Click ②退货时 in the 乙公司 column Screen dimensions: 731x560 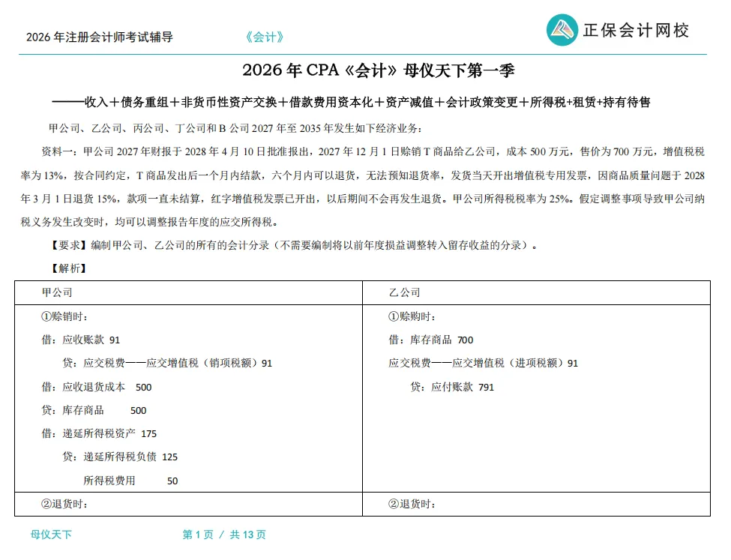coord(412,504)
